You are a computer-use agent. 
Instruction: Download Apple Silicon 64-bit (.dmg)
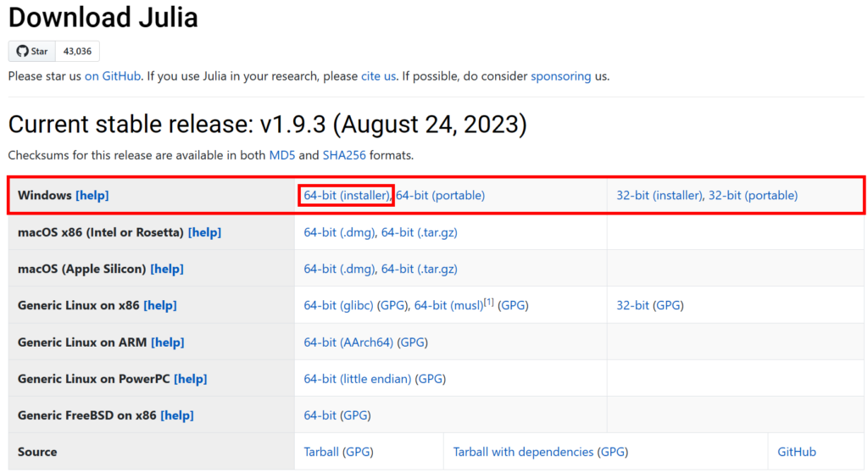pos(339,269)
